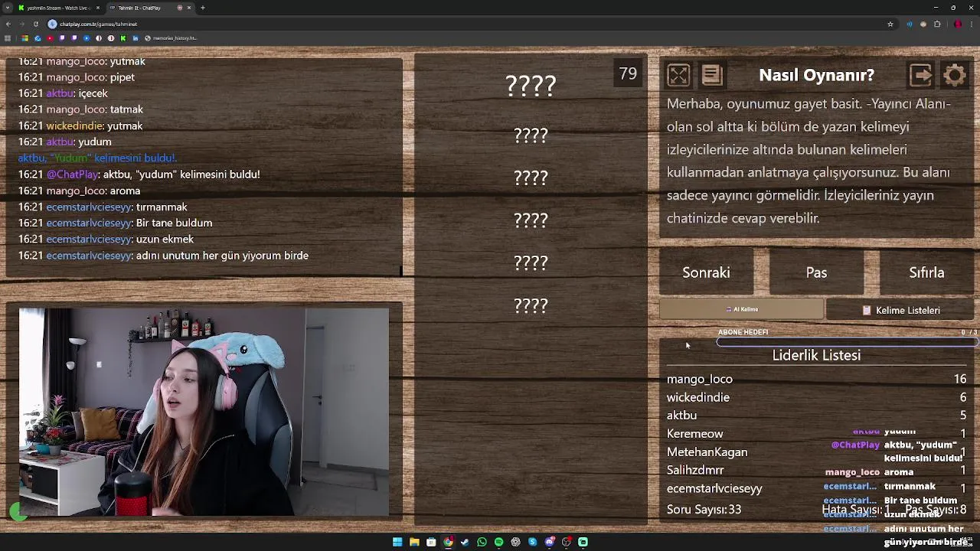Switch to the Tahmin Et - ChatPlay tab
Screen dimensions: 980x551
149,8
